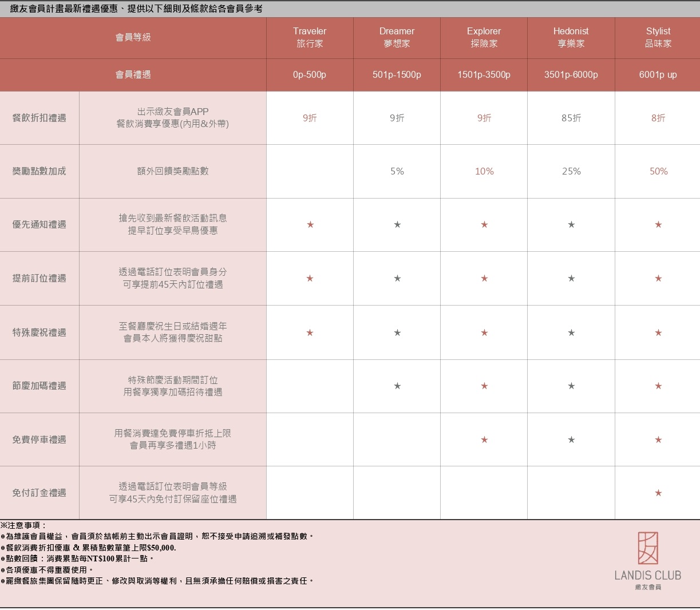This screenshot has width=700, height=610.
Task: Click the 提前訂位禮遇 star under Explorer
Action: (x=484, y=278)
